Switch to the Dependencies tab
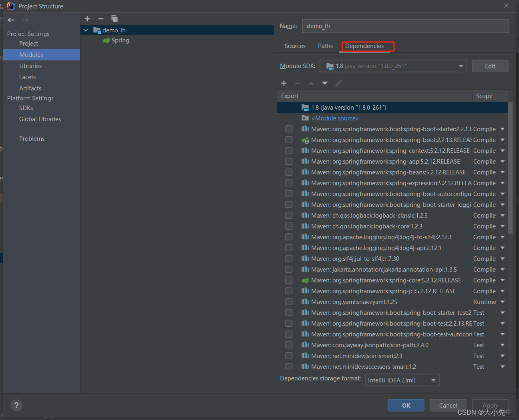Screen dimensions: 519x420 coord(364,46)
